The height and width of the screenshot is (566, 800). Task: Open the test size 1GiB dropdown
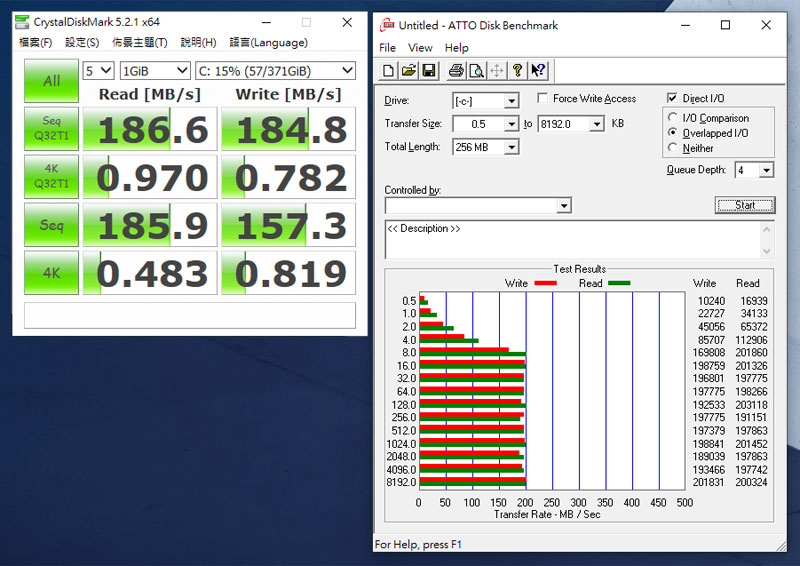[155, 70]
